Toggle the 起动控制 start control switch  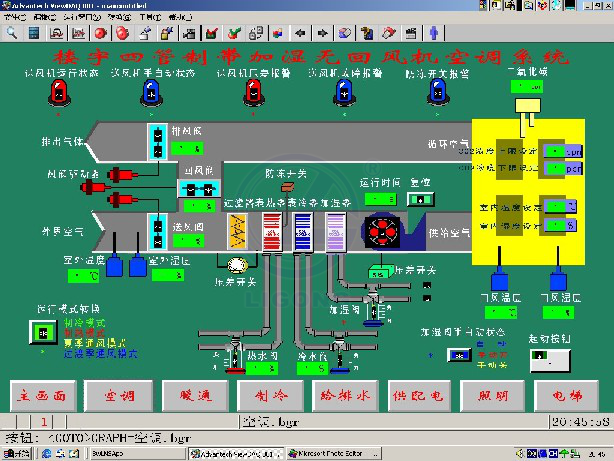pyautogui.click(x=548, y=364)
